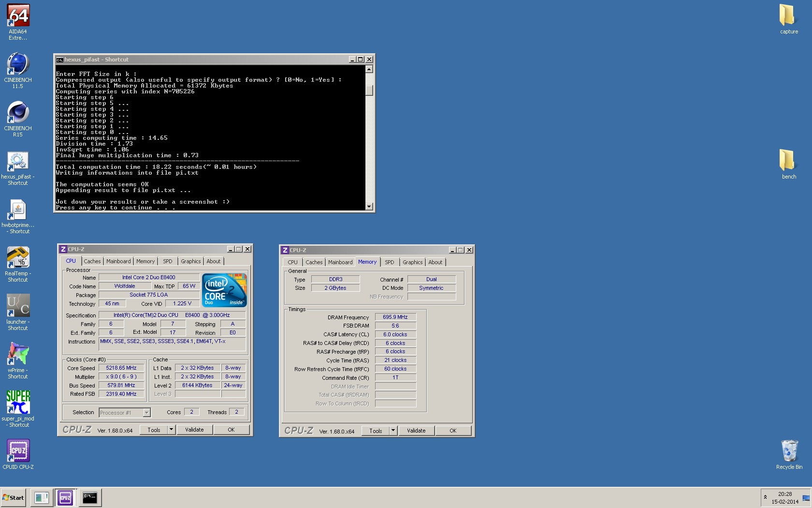Expand Tools dropdown arrow in left CPU-Z window
Screen dimensions: 812x508
tap(171, 430)
